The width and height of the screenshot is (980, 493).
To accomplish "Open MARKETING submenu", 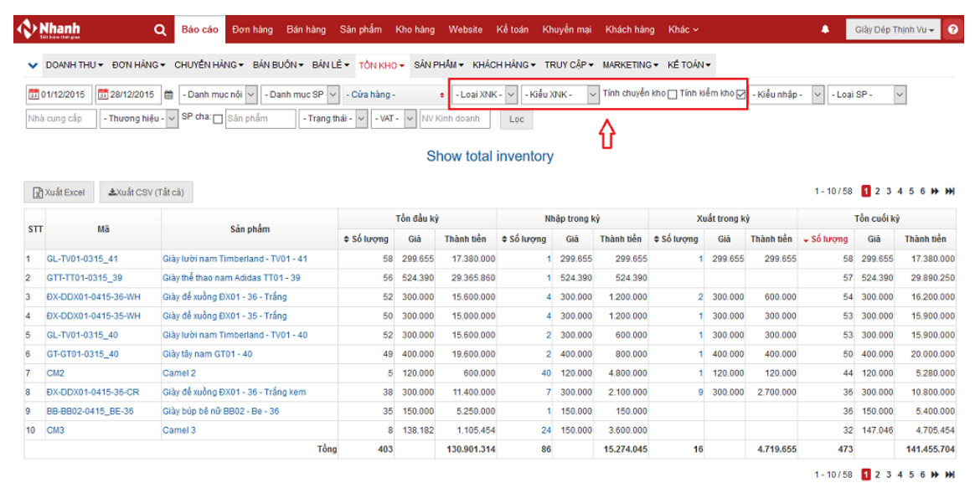I will click(x=630, y=65).
